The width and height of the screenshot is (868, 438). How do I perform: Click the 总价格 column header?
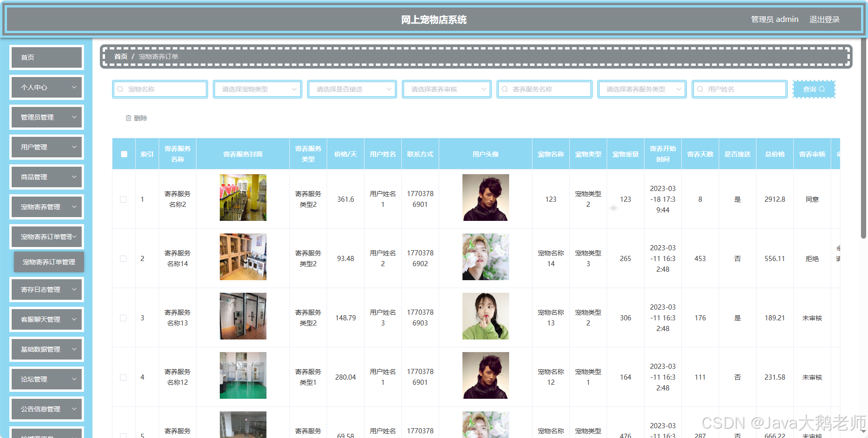click(x=775, y=154)
